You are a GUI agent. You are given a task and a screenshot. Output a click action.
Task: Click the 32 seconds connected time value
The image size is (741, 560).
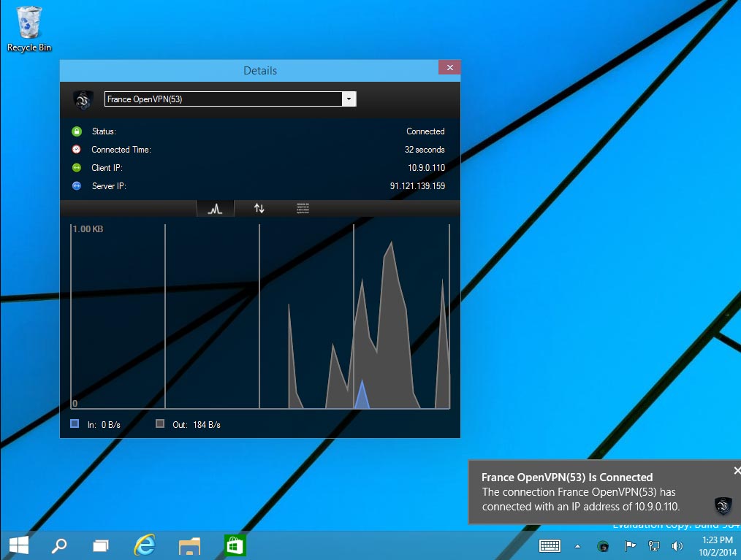click(425, 150)
